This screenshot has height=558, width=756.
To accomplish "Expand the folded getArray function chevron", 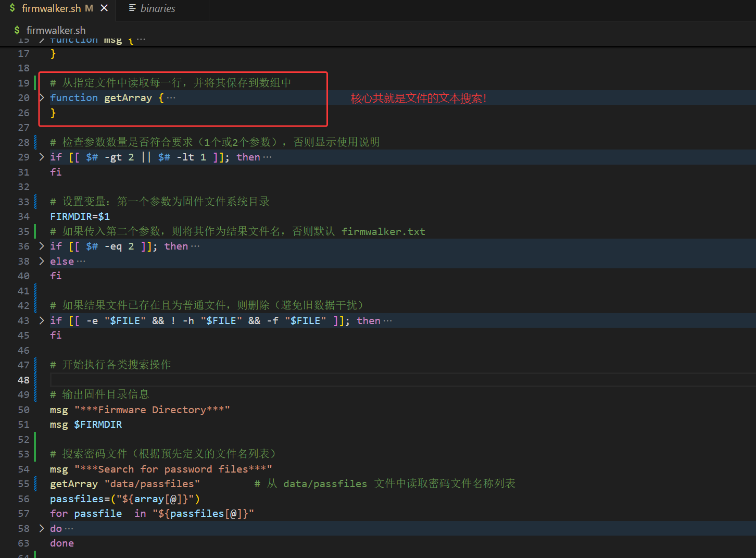I will pyautogui.click(x=42, y=97).
